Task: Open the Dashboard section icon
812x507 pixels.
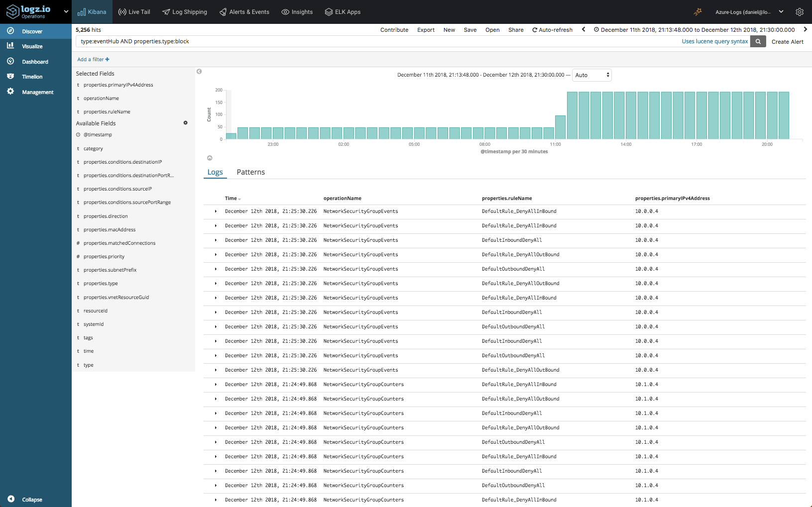Action: (10, 61)
